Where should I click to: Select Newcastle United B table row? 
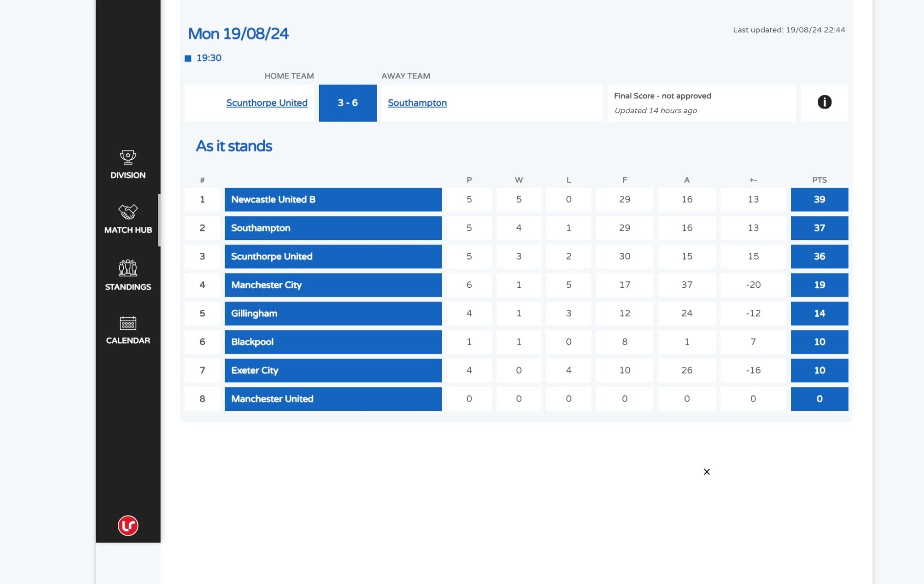516,199
